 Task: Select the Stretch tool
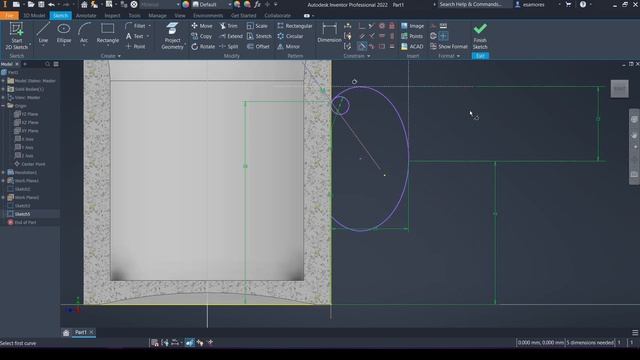[259, 36]
